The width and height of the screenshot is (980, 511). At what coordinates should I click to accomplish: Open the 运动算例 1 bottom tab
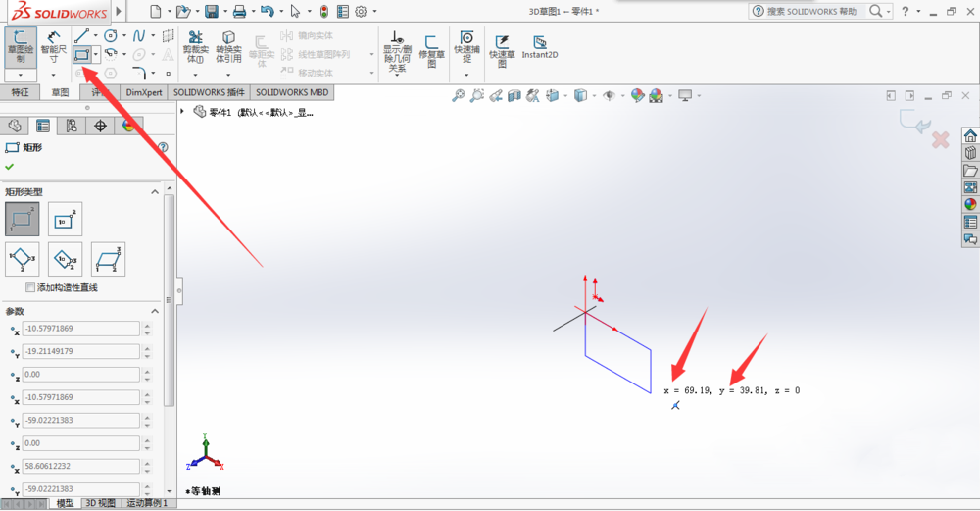tap(148, 503)
